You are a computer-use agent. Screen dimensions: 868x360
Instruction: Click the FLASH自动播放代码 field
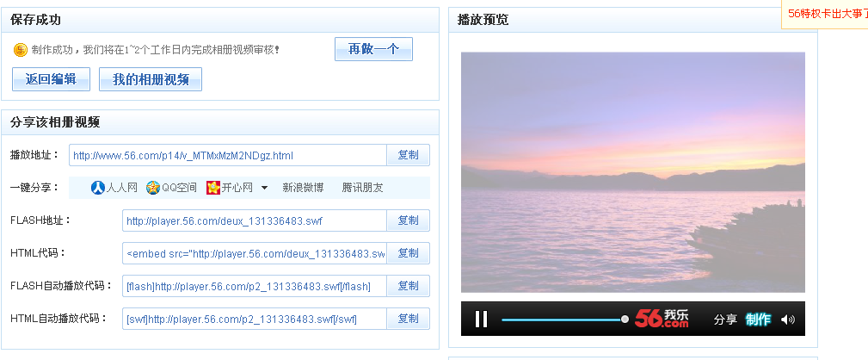click(254, 286)
